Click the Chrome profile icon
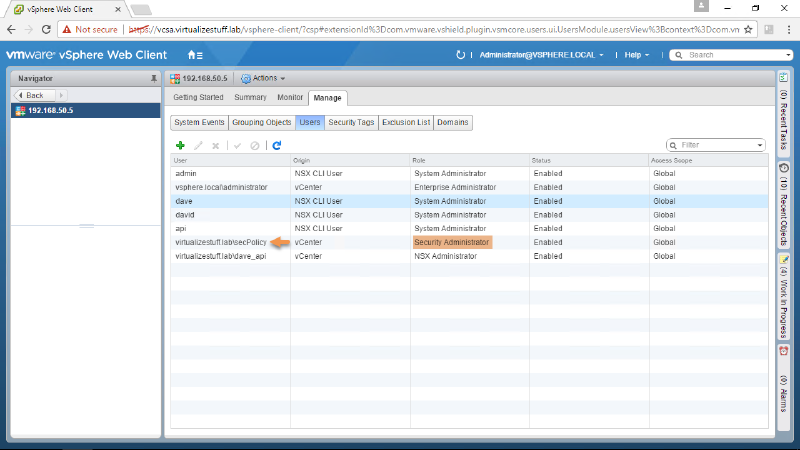 point(701,6)
